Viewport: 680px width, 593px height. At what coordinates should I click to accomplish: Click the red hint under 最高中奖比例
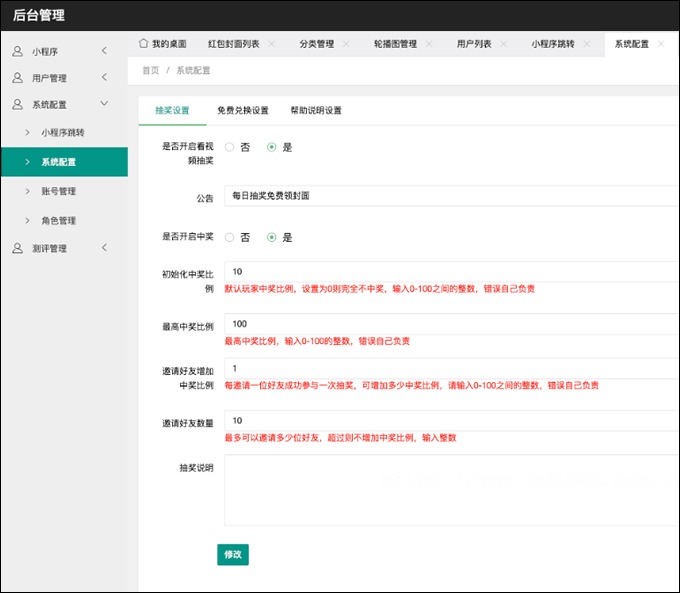[317, 341]
